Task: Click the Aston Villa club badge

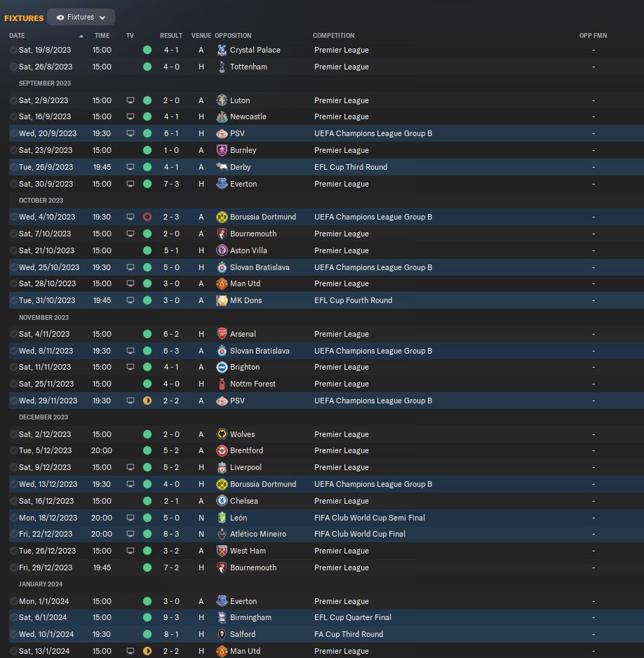Action: click(x=222, y=250)
